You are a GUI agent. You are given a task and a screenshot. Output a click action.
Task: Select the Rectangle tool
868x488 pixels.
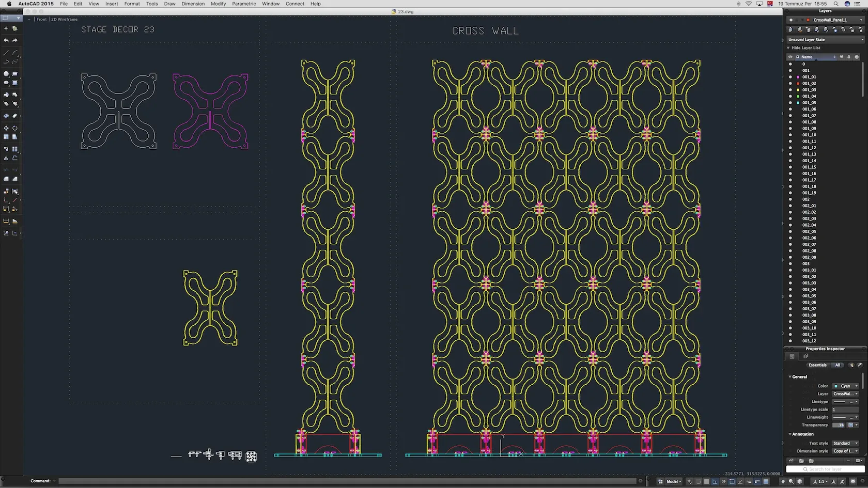pos(15,74)
